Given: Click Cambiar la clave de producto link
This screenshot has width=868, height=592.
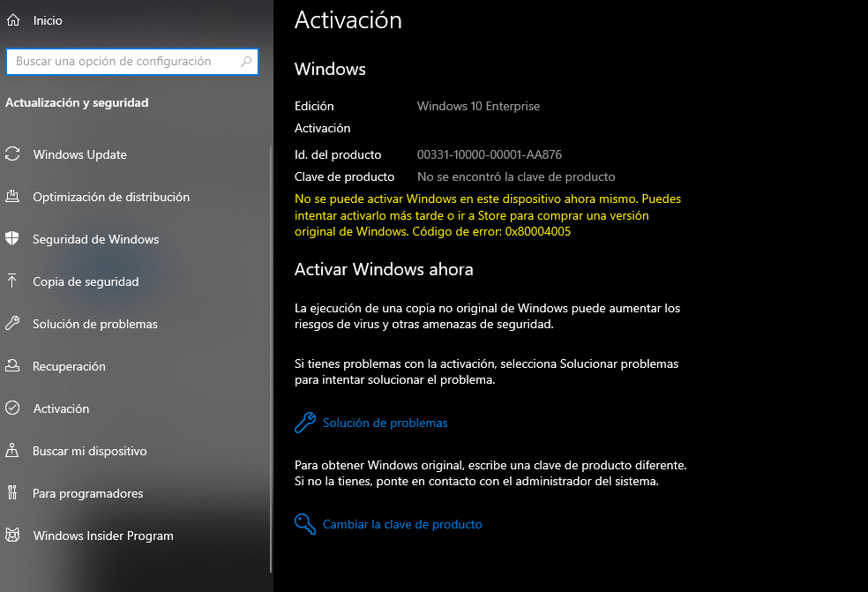Looking at the screenshot, I should click(x=402, y=524).
